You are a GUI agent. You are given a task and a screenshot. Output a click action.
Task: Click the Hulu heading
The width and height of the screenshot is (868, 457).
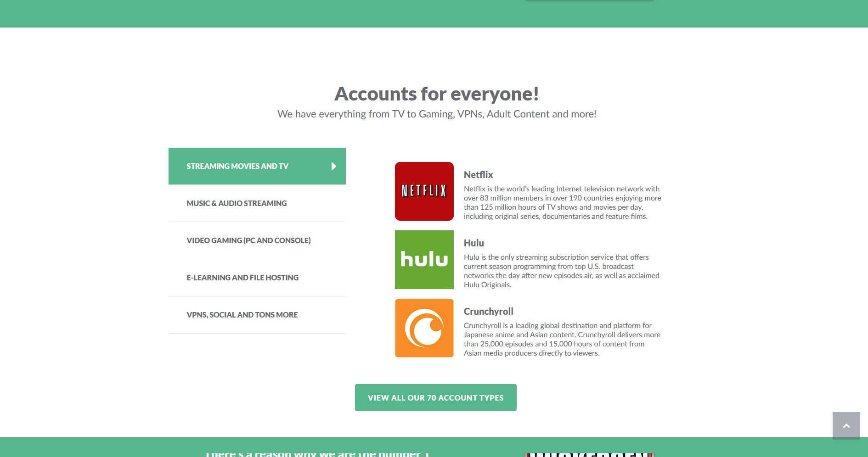point(473,243)
